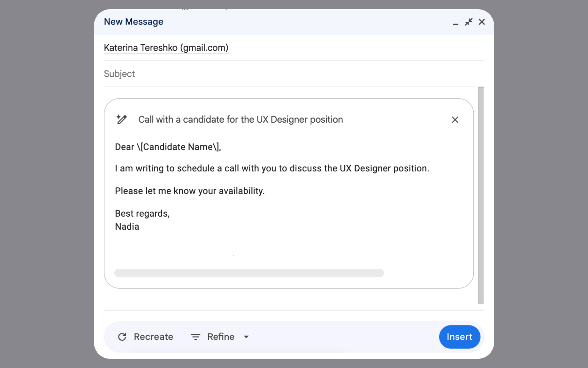Click the filter icon beside Refine
The height and width of the screenshot is (368, 588).
[195, 337]
